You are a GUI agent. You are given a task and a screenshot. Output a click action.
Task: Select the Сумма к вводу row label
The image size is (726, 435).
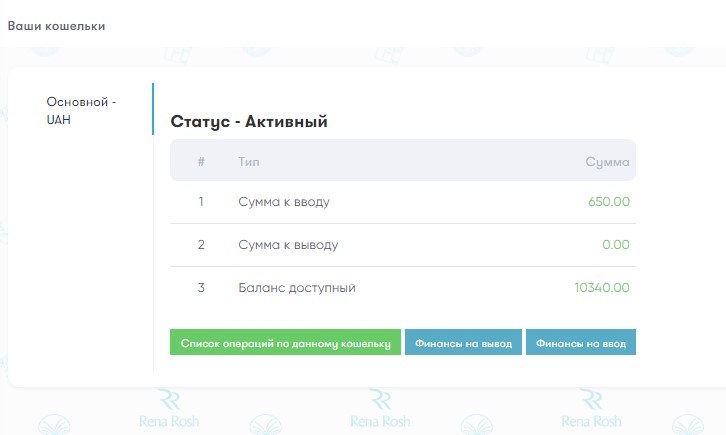click(x=284, y=202)
